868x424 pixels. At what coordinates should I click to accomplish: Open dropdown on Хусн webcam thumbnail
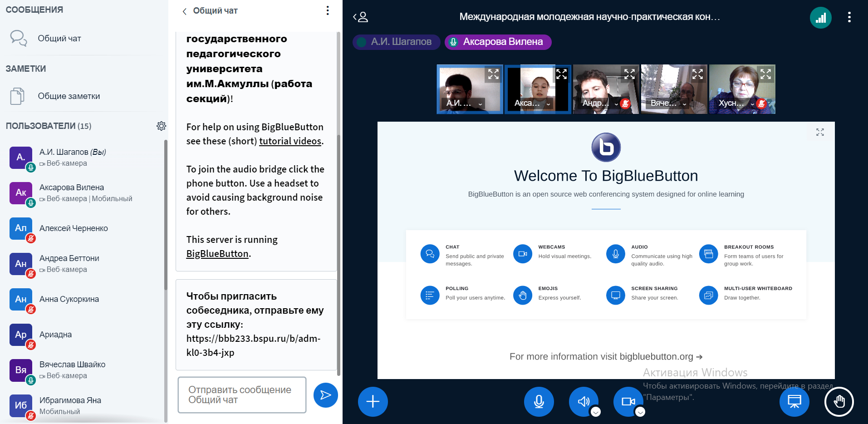coord(752,104)
